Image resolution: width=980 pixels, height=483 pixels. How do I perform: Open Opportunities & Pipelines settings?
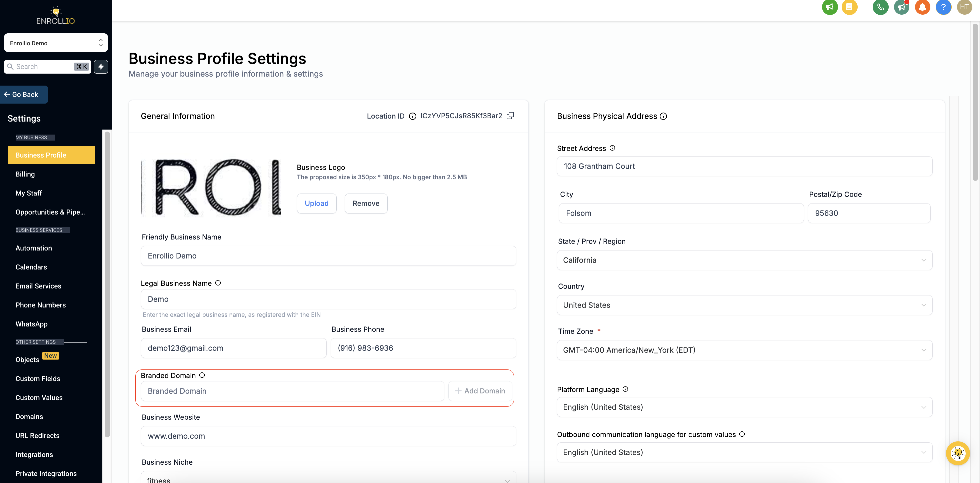[50, 212]
